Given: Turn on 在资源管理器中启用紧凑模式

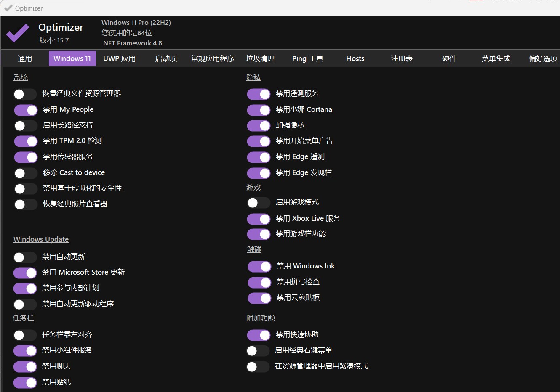Looking at the screenshot, I should click(258, 367).
